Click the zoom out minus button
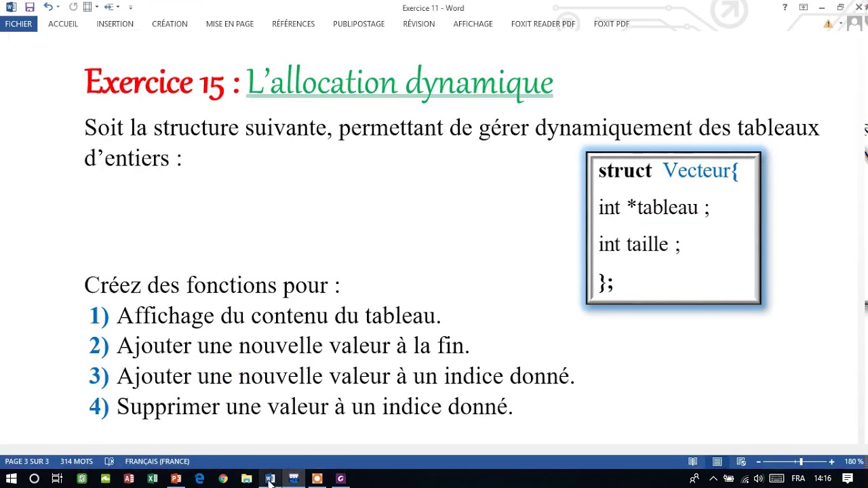 pos(758,462)
